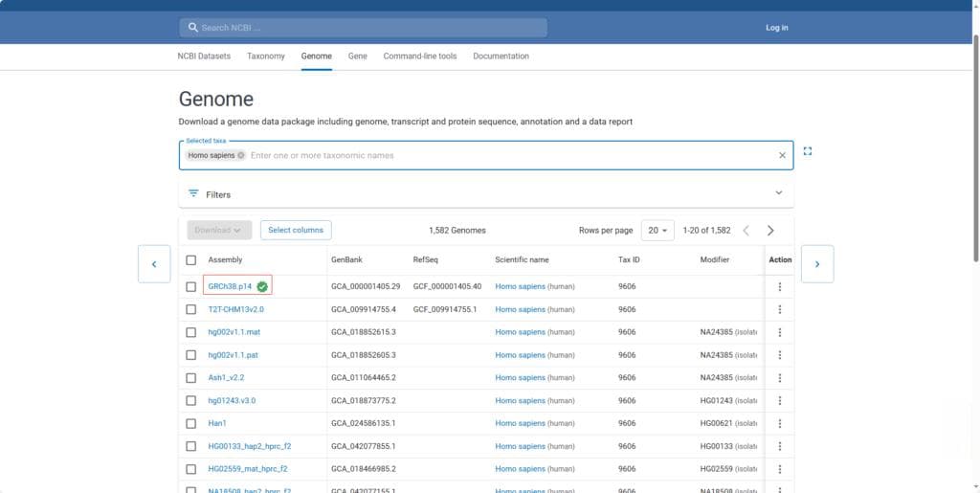Select all rows with header checkbox
The width and height of the screenshot is (980, 493).
pyautogui.click(x=191, y=260)
